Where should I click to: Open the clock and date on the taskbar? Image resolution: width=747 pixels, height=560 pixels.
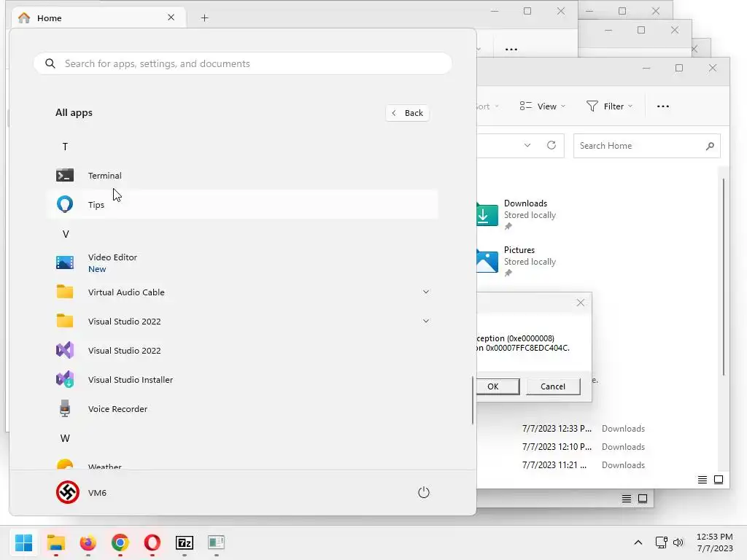[715, 542]
